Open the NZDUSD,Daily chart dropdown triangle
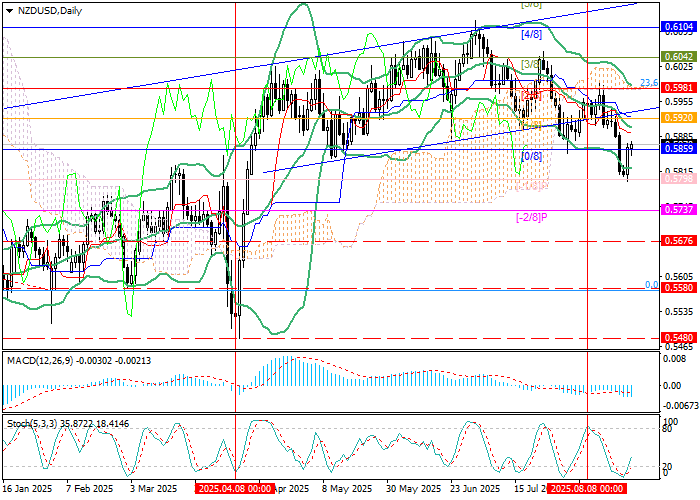 tap(10, 12)
